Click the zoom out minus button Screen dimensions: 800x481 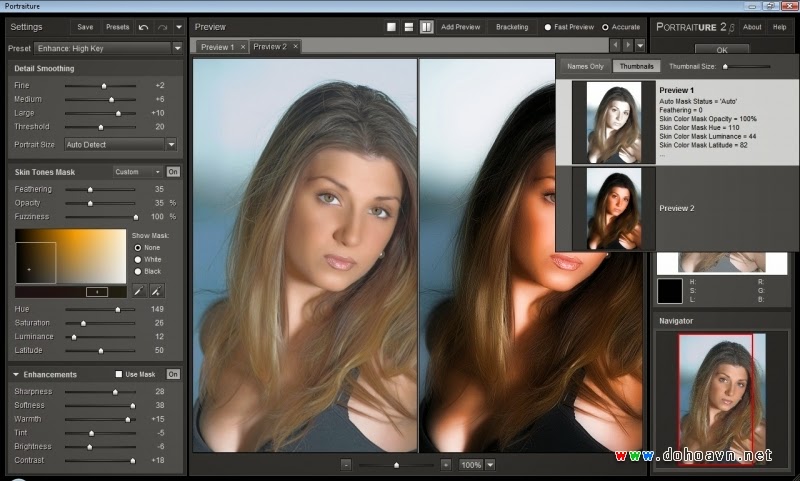click(346, 465)
